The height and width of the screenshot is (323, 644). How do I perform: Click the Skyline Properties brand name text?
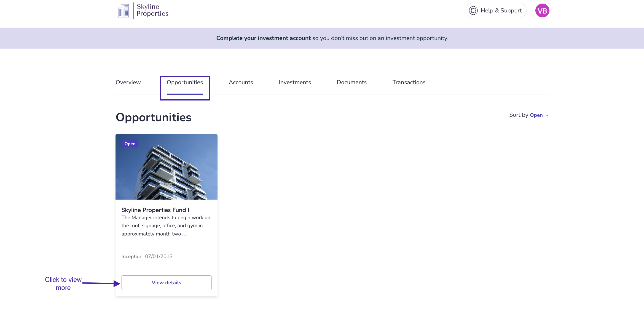(152, 10)
